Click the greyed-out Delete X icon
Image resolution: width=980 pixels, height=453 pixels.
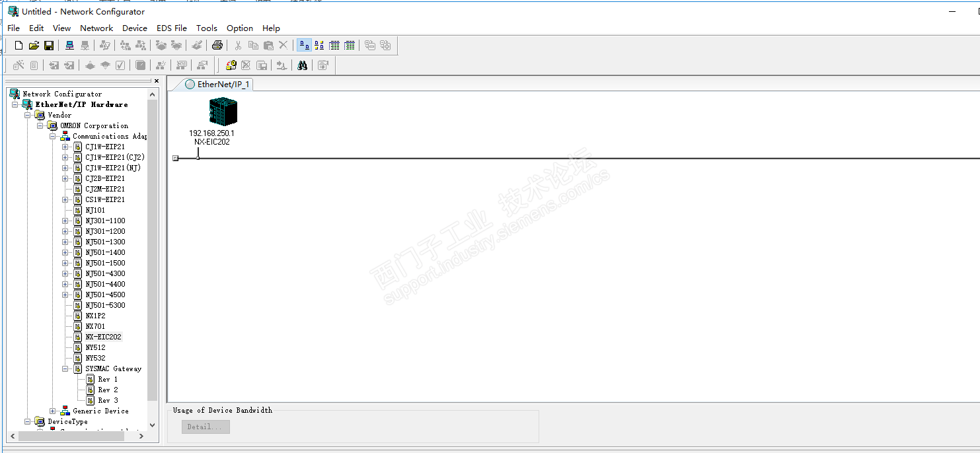(283, 46)
